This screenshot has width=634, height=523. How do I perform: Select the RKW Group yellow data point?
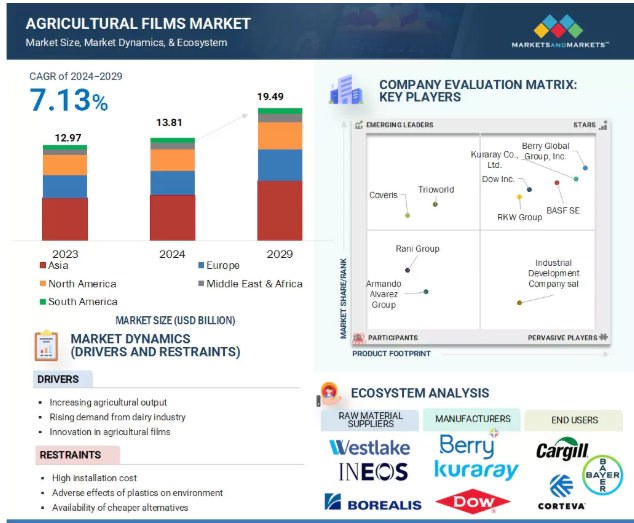(x=520, y=197)
